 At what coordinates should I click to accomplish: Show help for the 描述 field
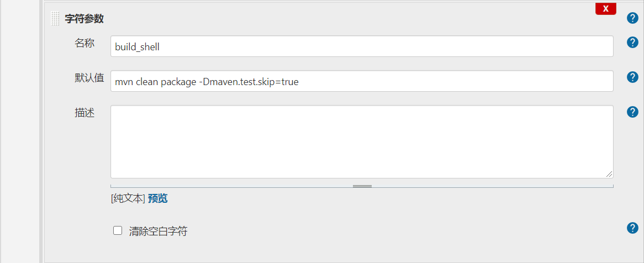pyautogui.click(x=632, y=112)
